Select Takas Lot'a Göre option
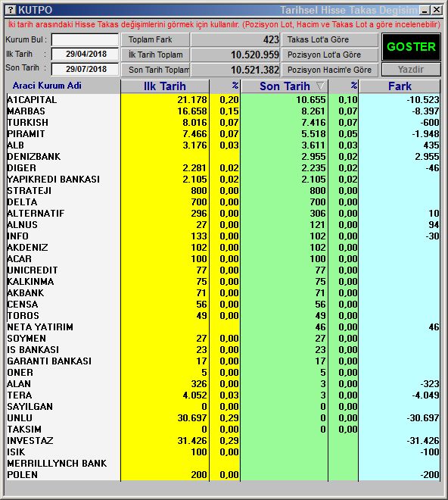This screenshot has height=500, width=448. point(329,39)
